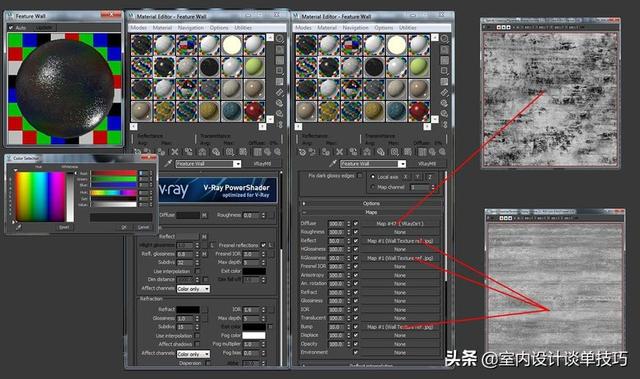Click Sample Type icon in left Material Editor

280,39
